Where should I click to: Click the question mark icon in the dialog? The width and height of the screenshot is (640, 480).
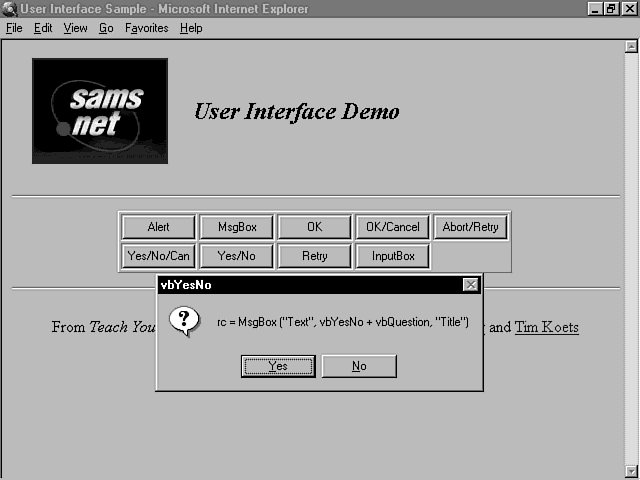[182, 321]
